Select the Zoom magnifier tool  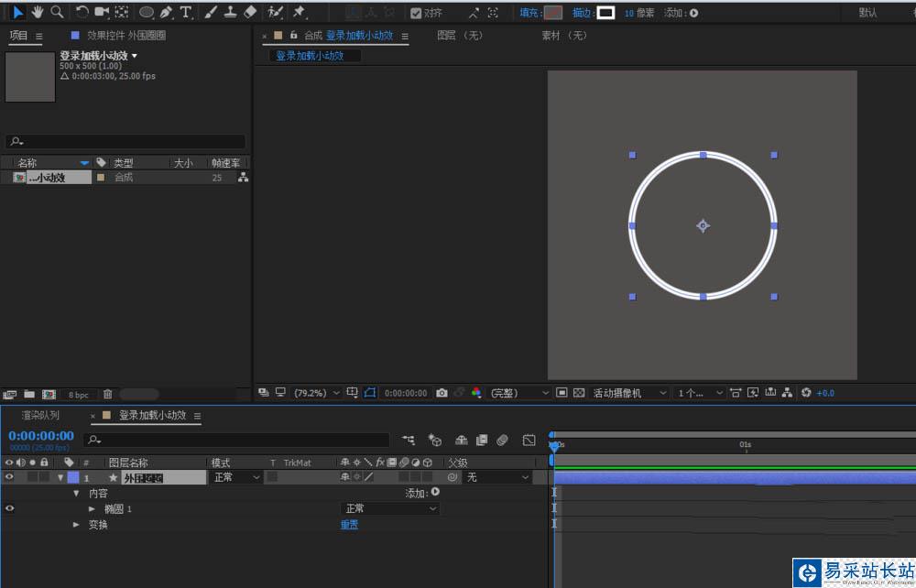(x=57, y=12)
